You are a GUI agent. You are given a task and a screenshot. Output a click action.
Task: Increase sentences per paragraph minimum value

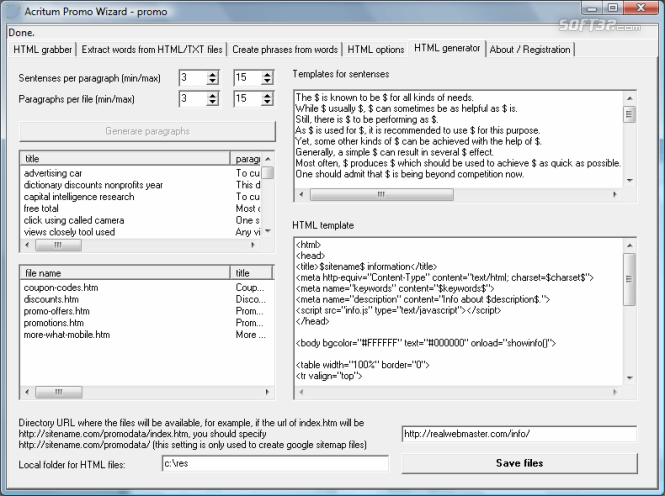[x=212, y=74]
